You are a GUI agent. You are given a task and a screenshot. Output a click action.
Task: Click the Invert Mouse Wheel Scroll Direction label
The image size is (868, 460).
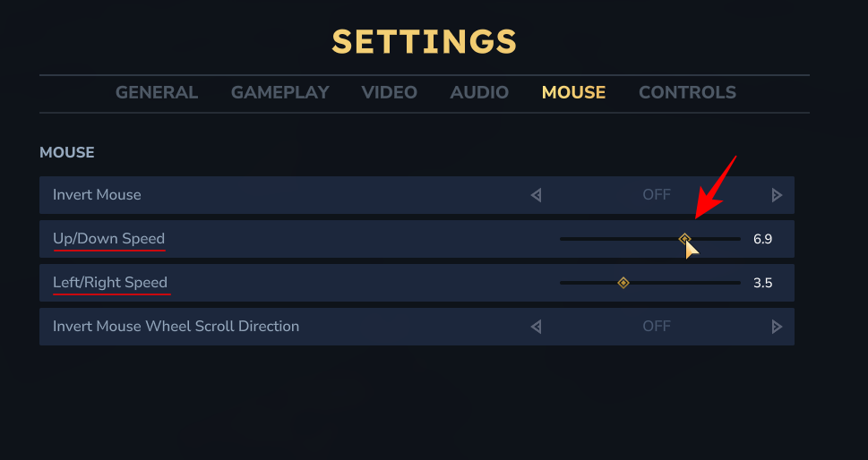tap(176, 327)
